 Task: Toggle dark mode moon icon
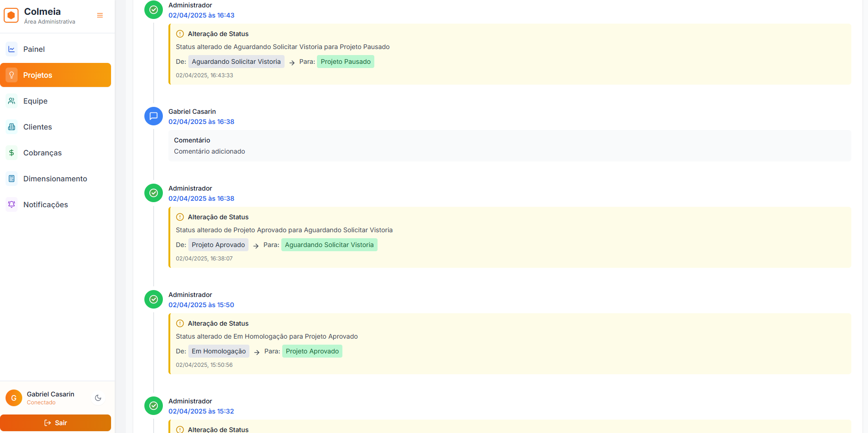click(x=98, y=398)
